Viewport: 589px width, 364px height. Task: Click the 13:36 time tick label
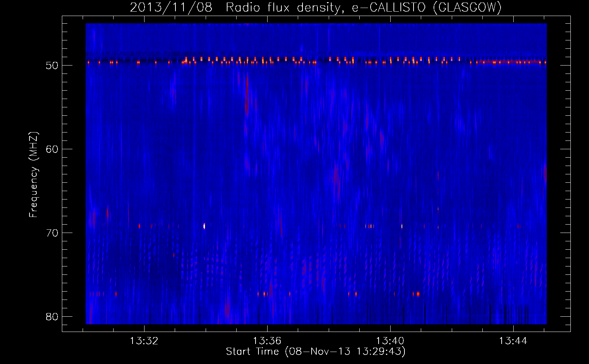[x=267, y=341]
